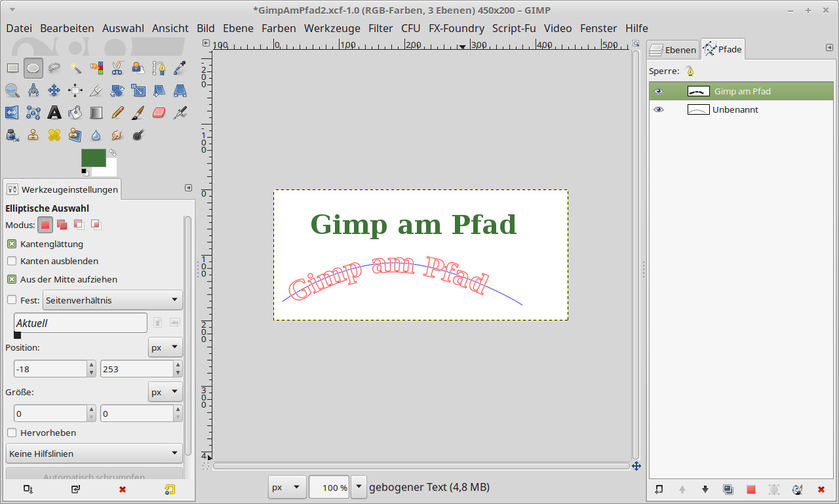The height and width of the screenshot is (504, 839).
Task: Select the Heal bandage tool
Action: point(54,135)
